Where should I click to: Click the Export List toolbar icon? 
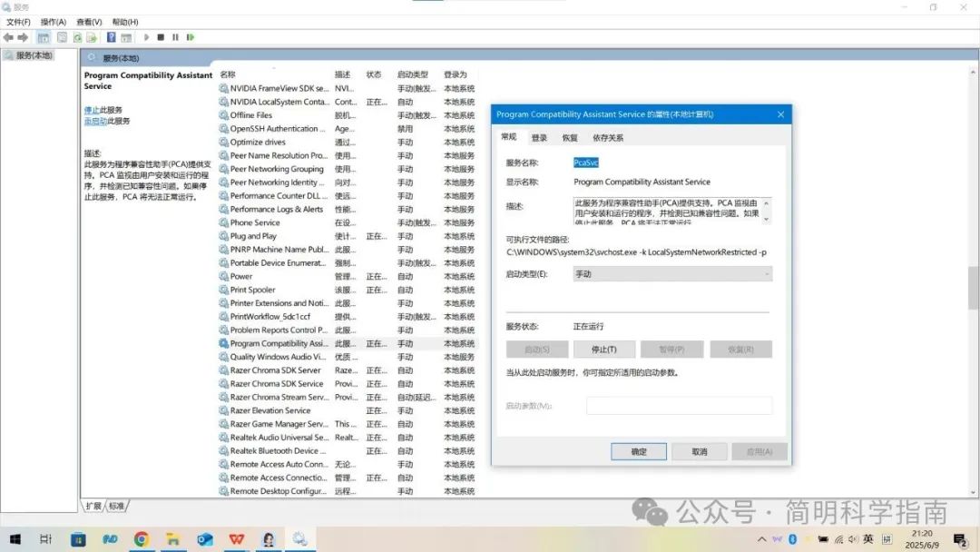[x=92, y=37]
